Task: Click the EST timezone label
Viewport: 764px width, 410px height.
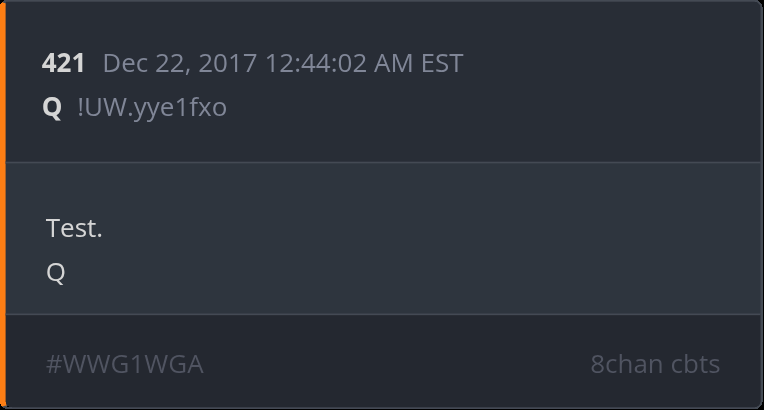Action: coord(442,63)
